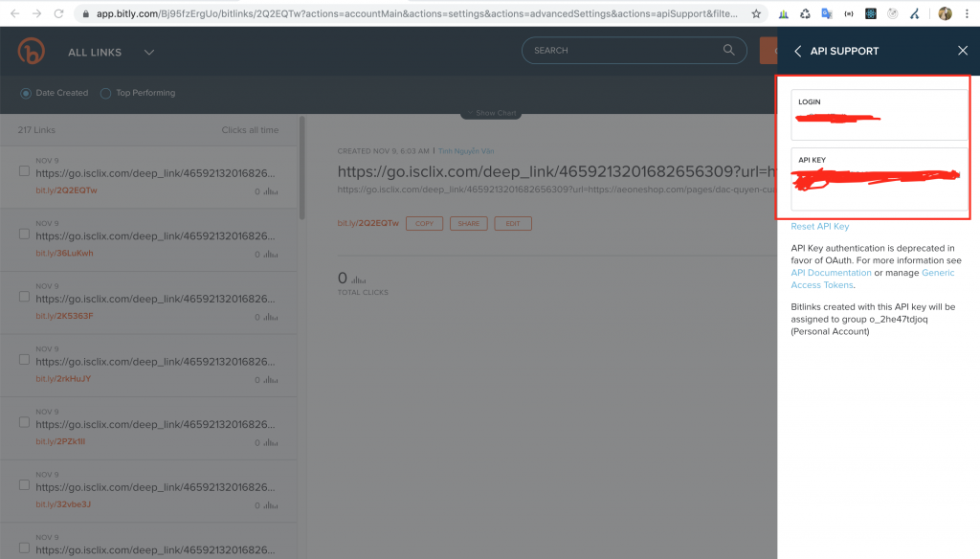Open browser profile avatar
Screen dimensions: 980x559
point(945,14)
